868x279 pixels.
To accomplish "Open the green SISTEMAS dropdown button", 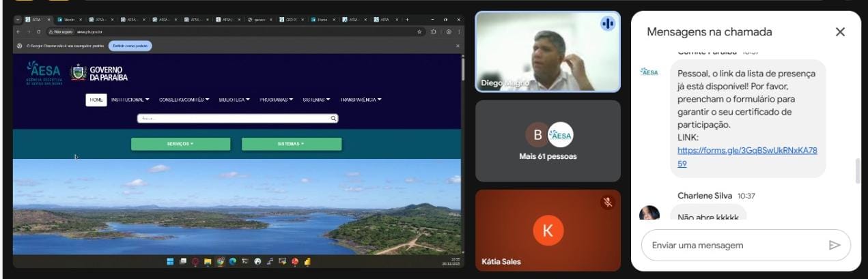I will (291, 144).
